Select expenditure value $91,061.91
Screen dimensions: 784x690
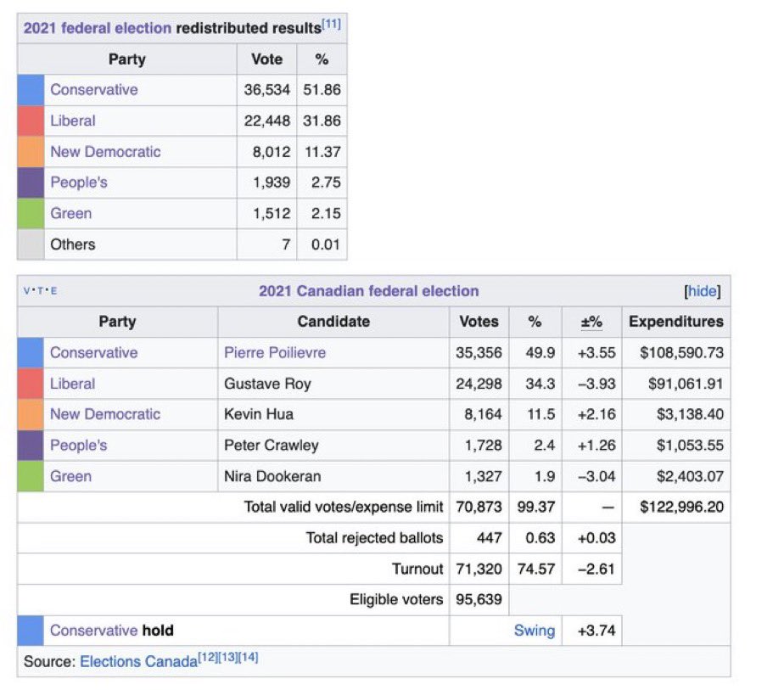pyautogui.click(x=686, y=384)
